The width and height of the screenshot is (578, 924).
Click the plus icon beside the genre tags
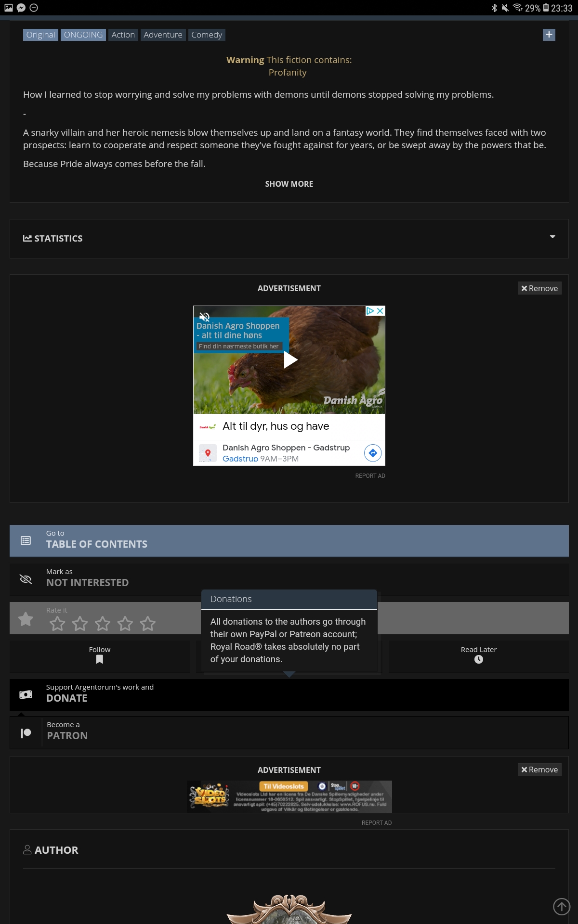pos(549,35)
